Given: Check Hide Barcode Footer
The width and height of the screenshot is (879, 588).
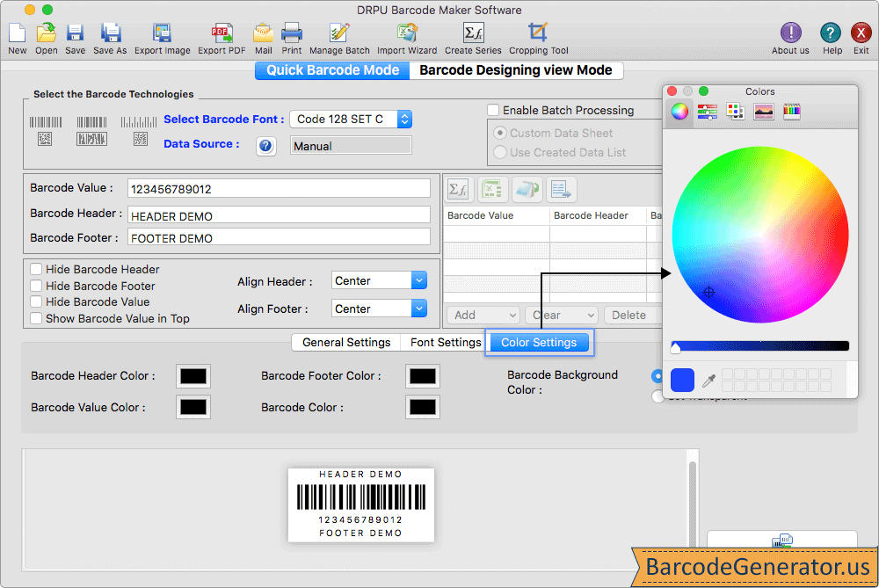Looking at the screenshot, I should click(x=36, y=286).
